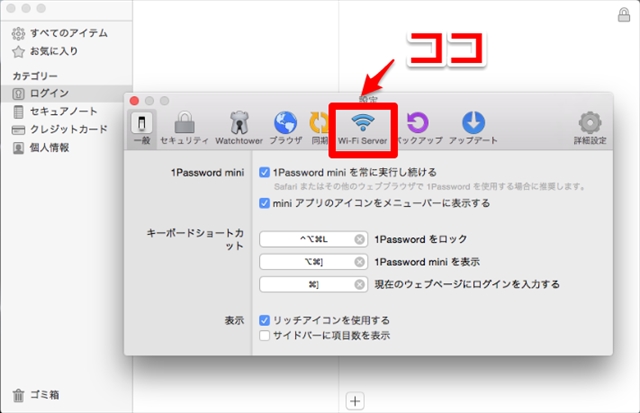Select the Wi-Fi Server preferences tab

tap(362, 130)
